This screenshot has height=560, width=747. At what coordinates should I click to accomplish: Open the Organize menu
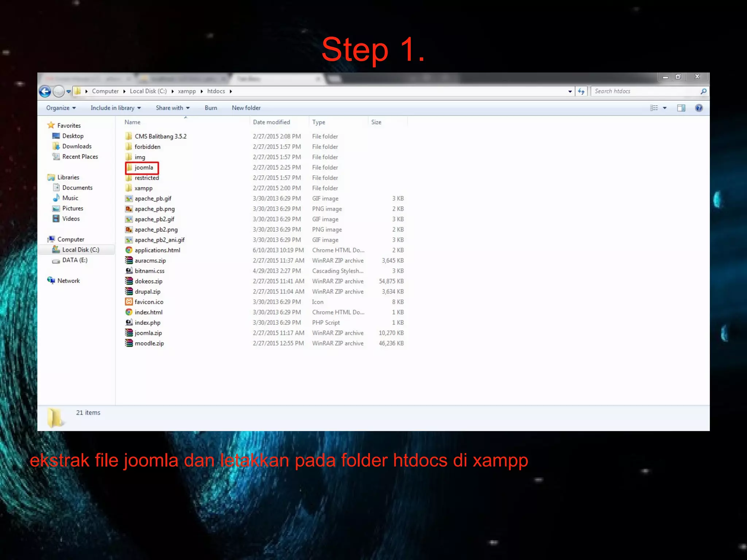61,108
